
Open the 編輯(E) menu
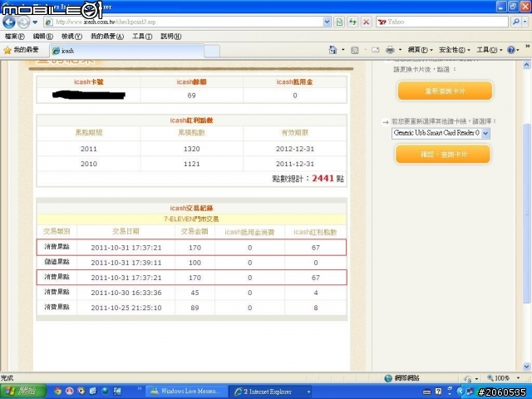click(43, 37)
